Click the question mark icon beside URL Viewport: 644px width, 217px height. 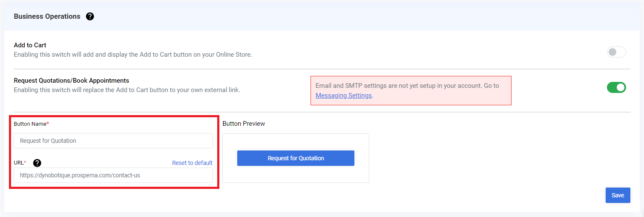click(x=37, y=163)
